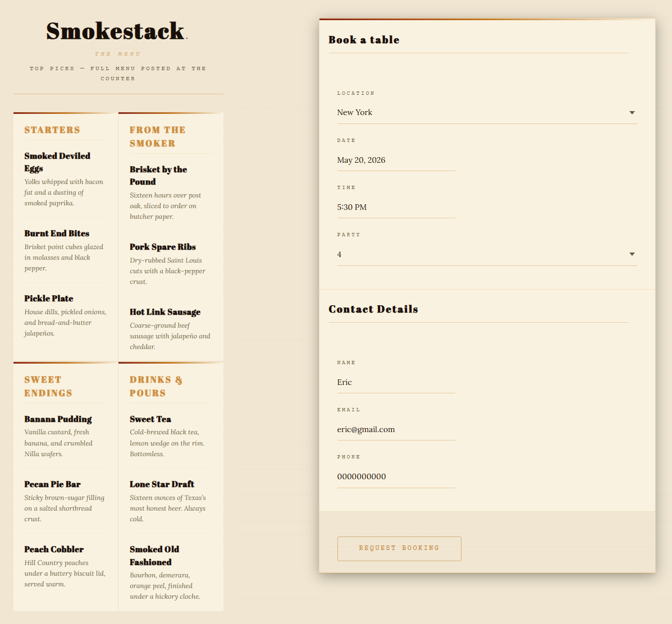This screenshot has height=624, width=672.
Task: Select the Pecan Pie Bar item
Action: tap(53, 484)
